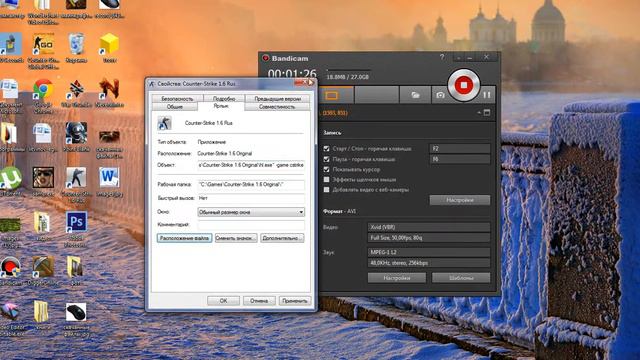
Task: Open the face portrait desktop icon
Action: coord(43,178)
